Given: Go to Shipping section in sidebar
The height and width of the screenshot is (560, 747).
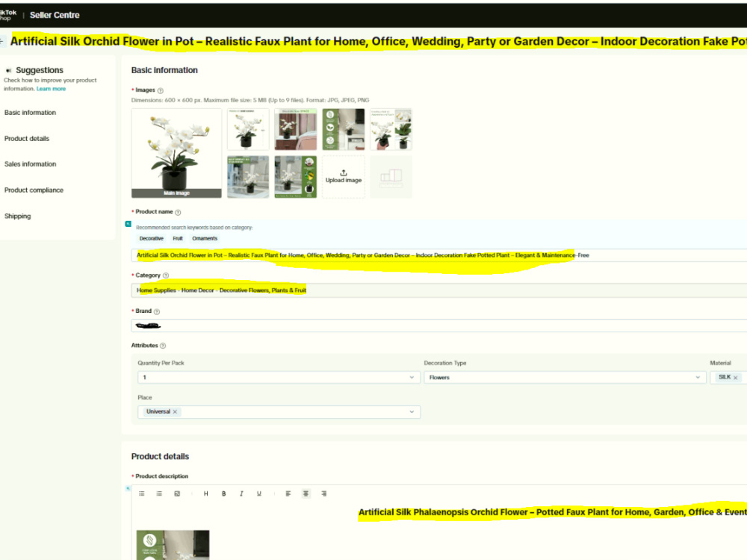Looking at the screenshot, I should [x=18, y=217].
